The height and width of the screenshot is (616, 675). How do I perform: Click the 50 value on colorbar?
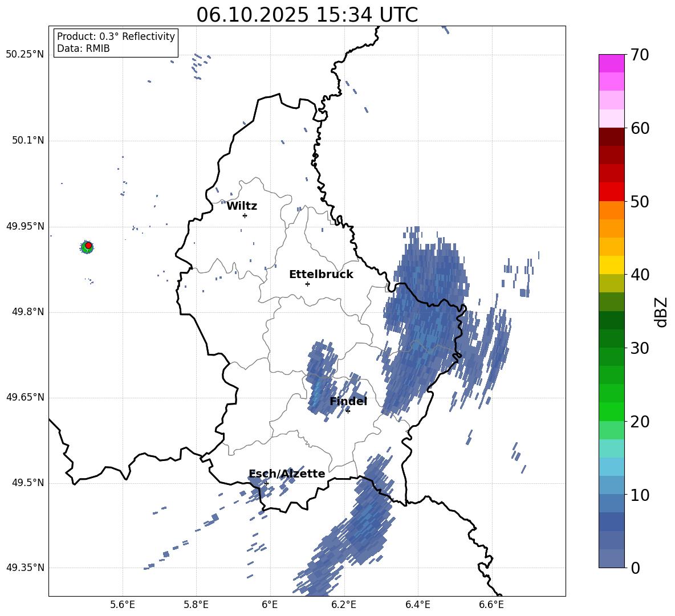tap(640, 201)
